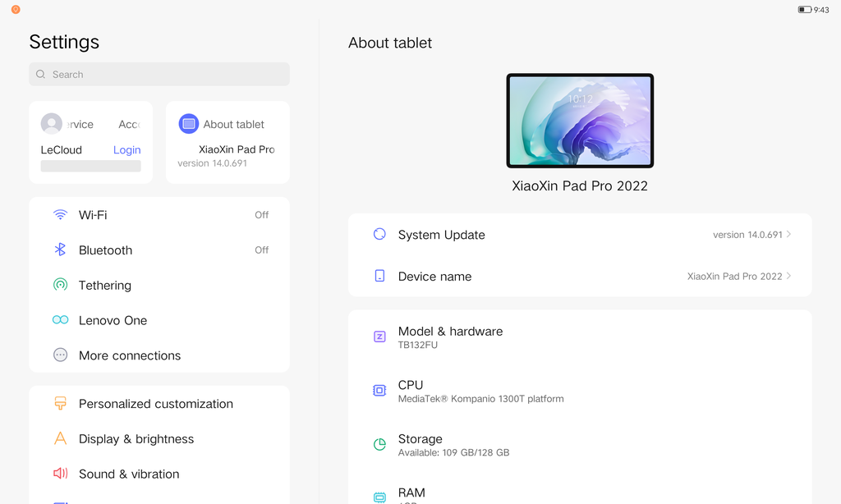Open Sound & vibration settings
Image resolution: width=841 pixels, height=504 pixels.
pos(159,474)
